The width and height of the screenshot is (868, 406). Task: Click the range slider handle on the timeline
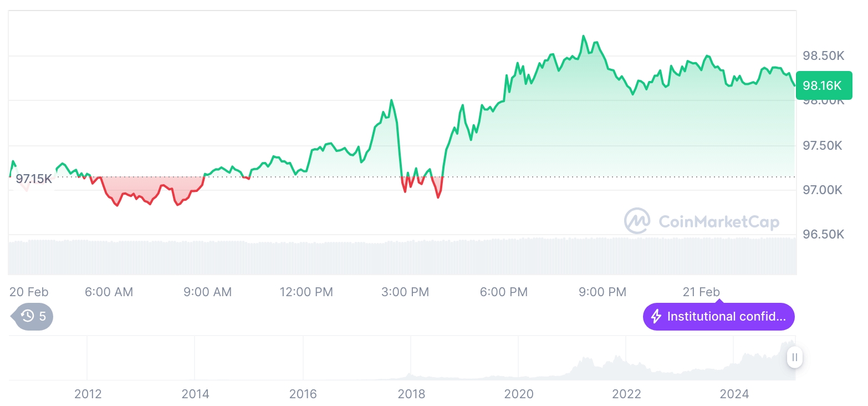click(794, 357)
